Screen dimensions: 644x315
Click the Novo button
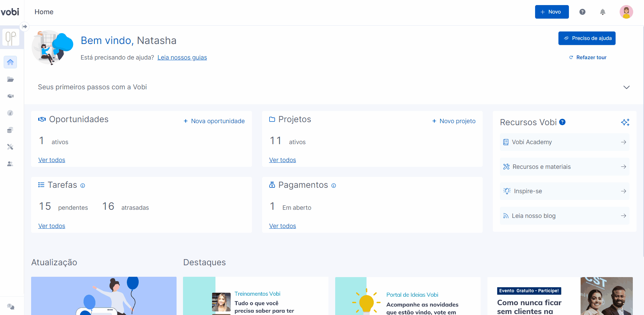[x=552, y=12]
